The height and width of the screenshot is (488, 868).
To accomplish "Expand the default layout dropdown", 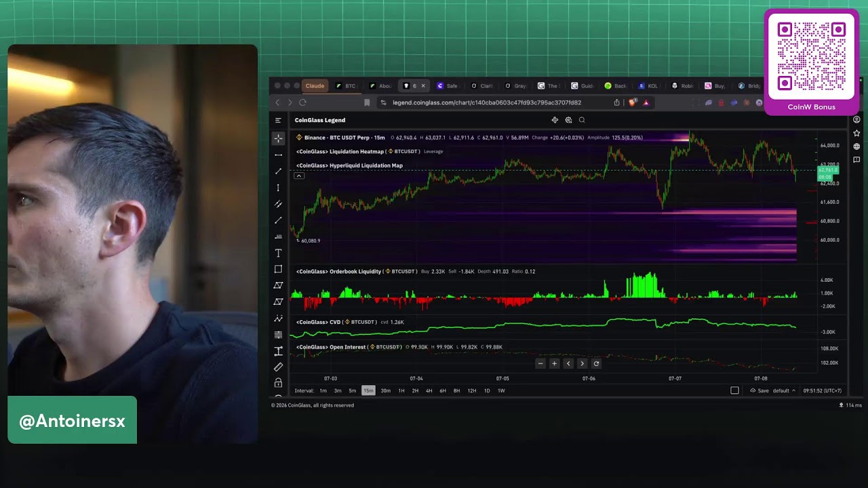I will coord(784,390).
